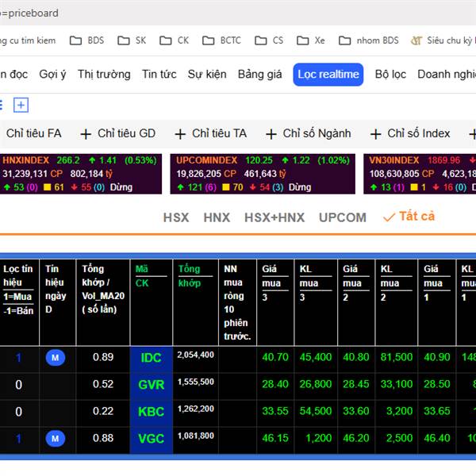Open the nhom BDS bookmark folder
The height and width of the screenshot is (476, 476).
[x=369, y=40]
